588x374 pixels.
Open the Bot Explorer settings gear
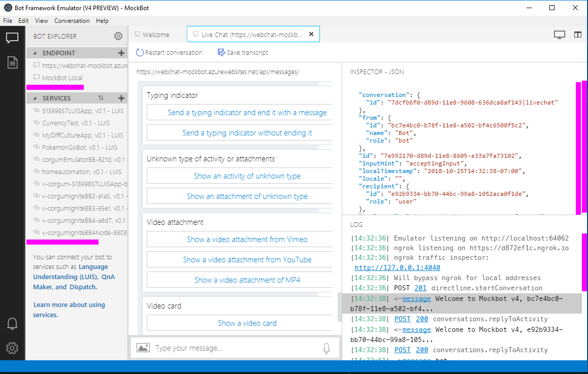(x=118, y=36)
